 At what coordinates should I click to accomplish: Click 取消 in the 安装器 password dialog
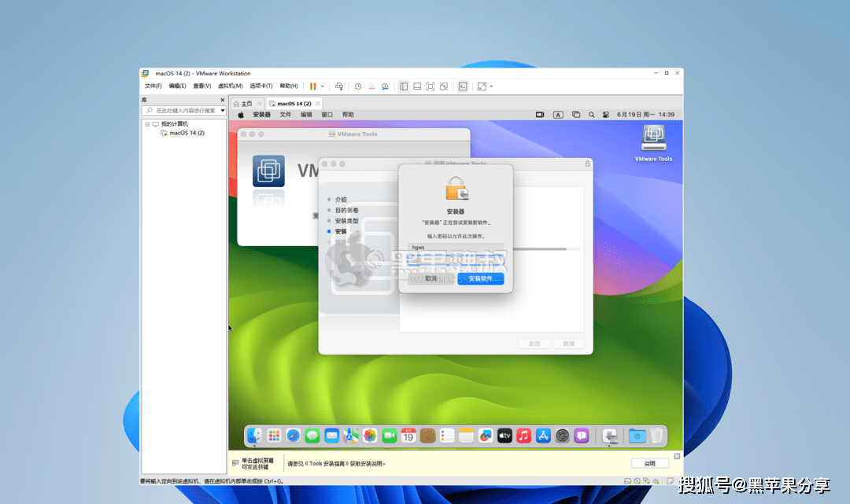(431, 278)
